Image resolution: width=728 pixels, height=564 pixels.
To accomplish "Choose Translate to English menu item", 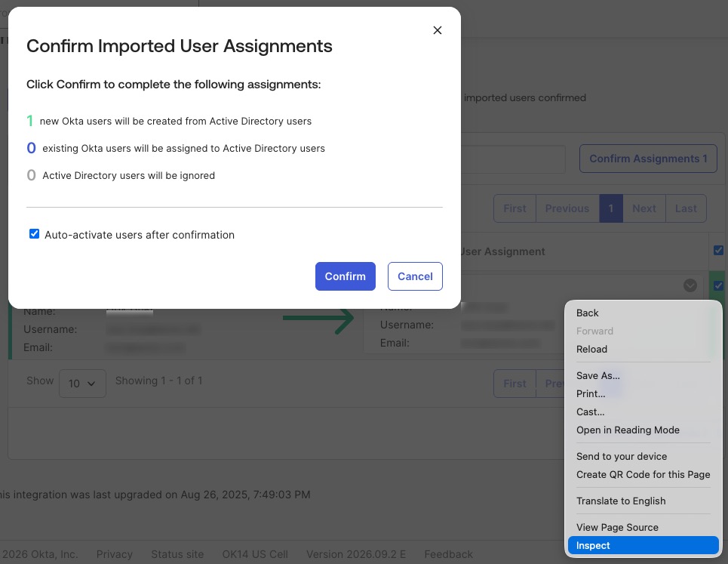I will [x=643, y=501].
